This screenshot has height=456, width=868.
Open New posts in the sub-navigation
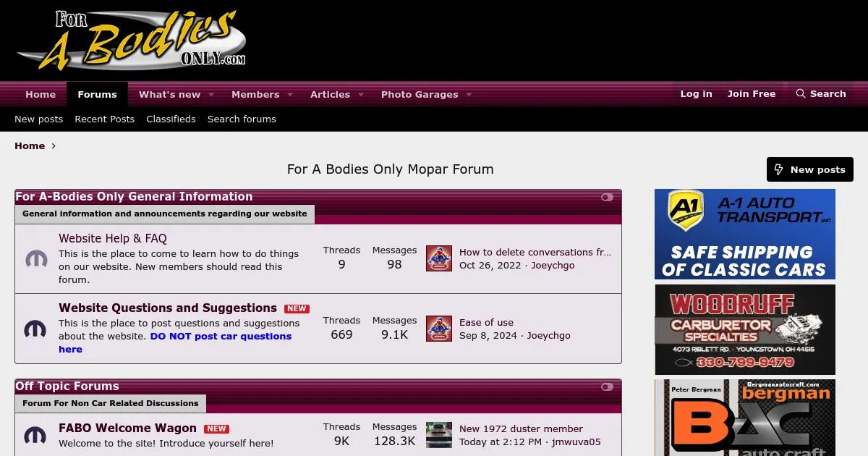click(39, 119)
